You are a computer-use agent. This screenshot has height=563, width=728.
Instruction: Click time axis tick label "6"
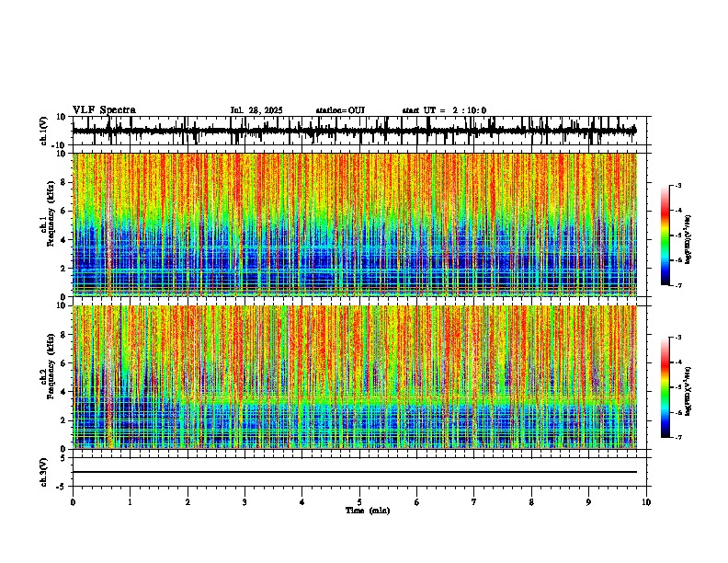(417, 502)
